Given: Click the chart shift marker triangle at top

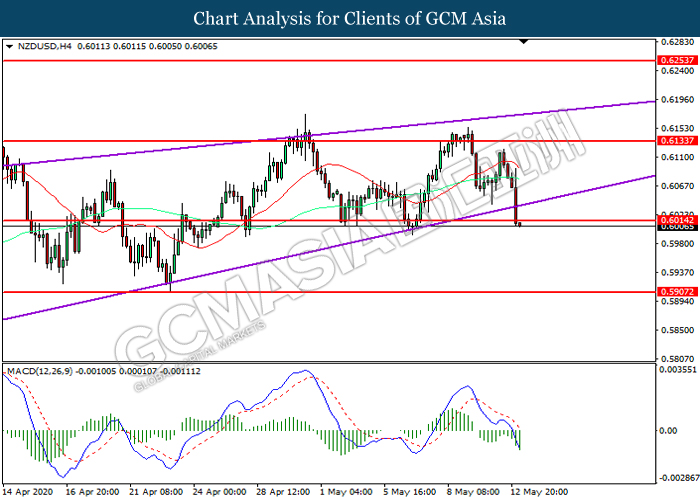Looking at the screenshot, I should [524, 42].
